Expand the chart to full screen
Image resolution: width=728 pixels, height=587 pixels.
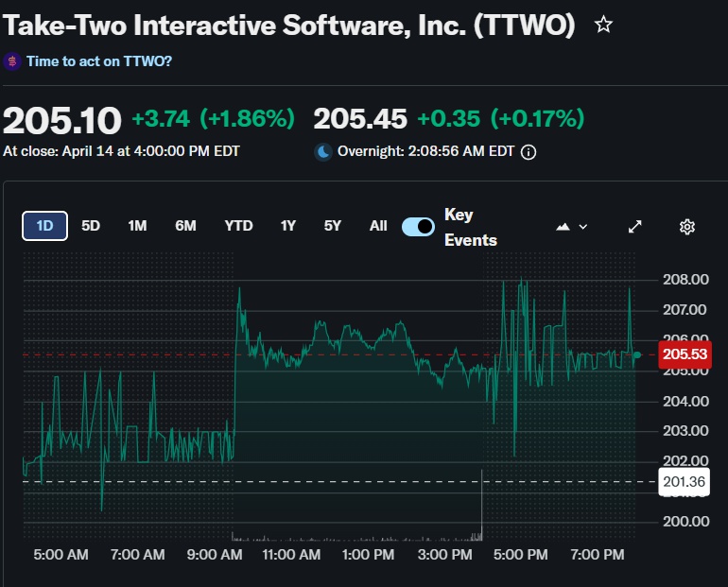tap(635, 226)
